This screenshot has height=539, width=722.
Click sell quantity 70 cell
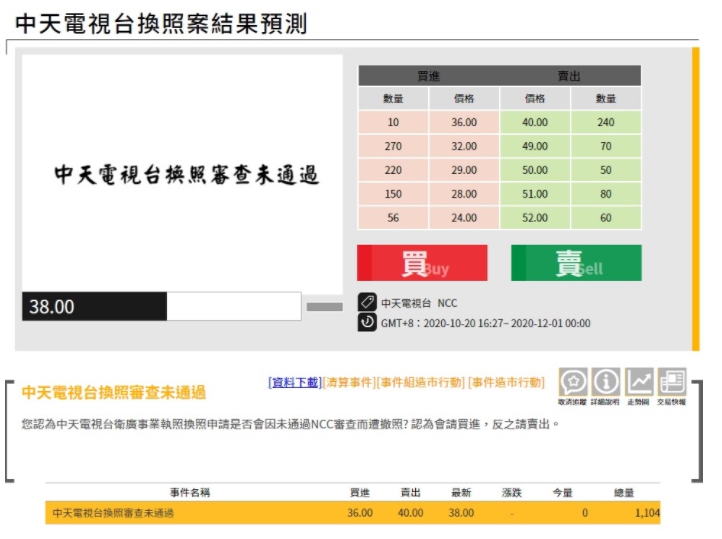click(x=606, y=146)
